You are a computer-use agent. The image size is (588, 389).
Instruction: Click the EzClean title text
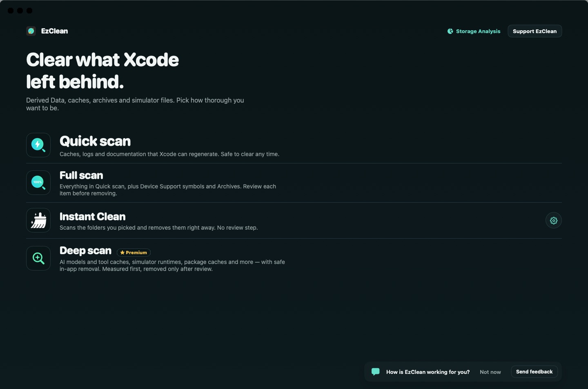55,31
